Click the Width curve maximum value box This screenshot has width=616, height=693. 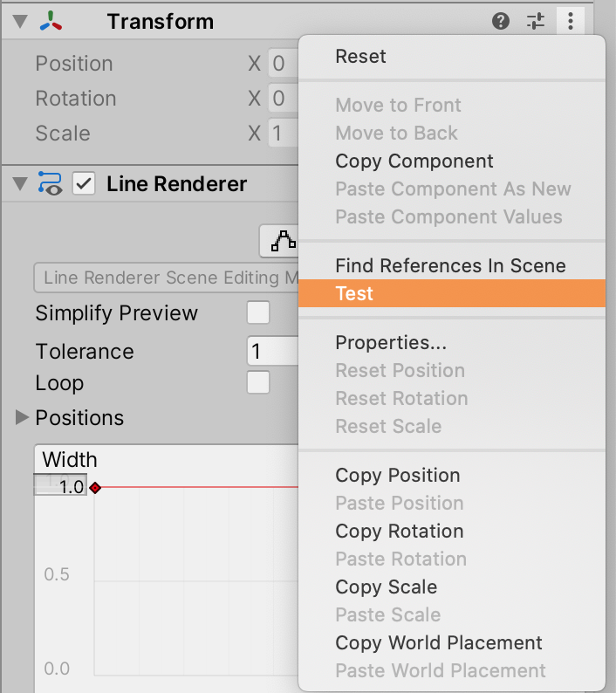(x=60, y=485)
